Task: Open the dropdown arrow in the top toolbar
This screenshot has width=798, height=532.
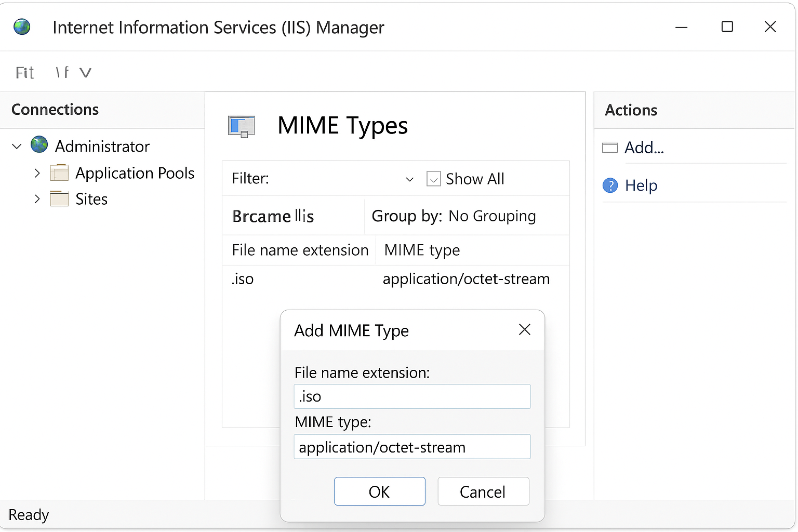Action: pyautogui.click(x=85, y=73)
